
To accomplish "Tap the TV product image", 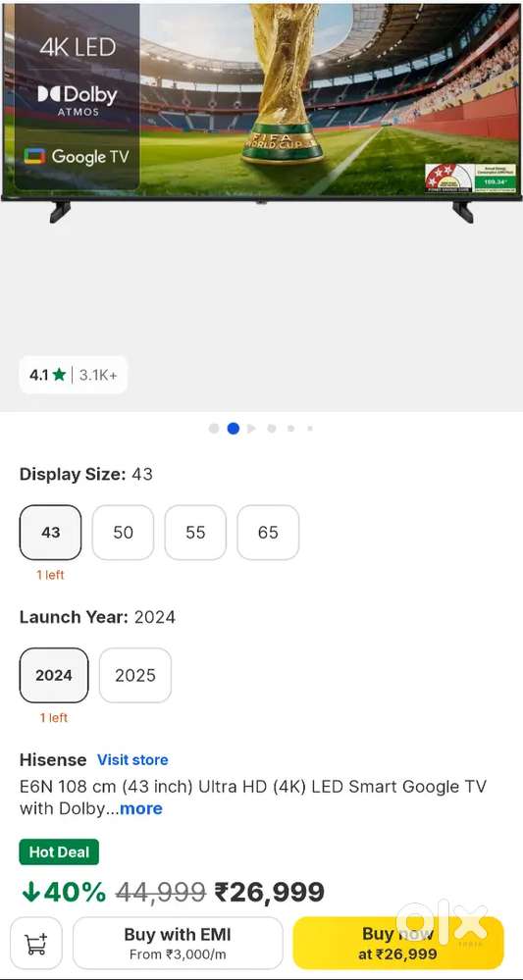I will [261, 113].
